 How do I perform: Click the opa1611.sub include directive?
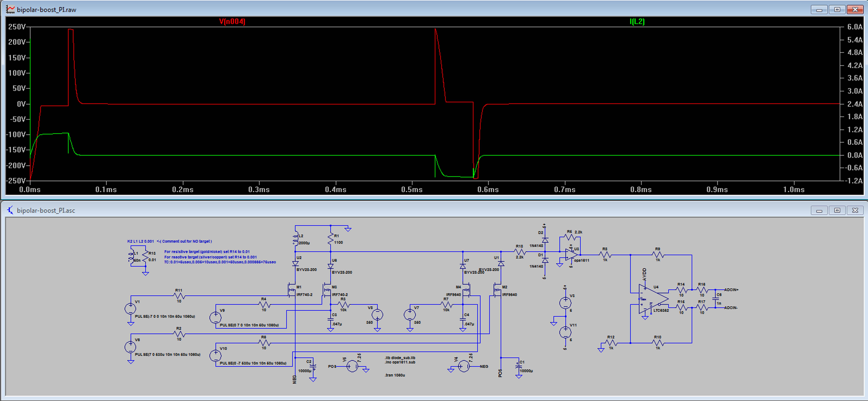point(400,362)
